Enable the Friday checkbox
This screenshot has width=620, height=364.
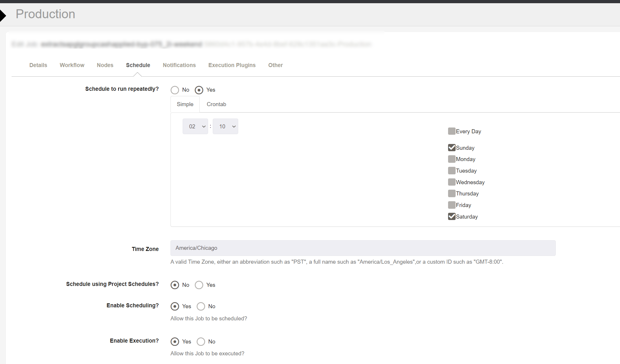[x=452, y=205]
